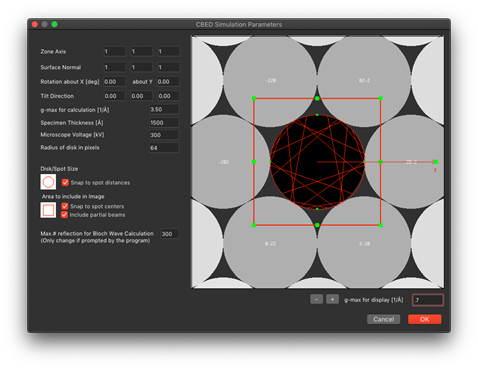The image size is (478, 369).
Task: Click rotation about Y value field
Action: click(168, 82)
